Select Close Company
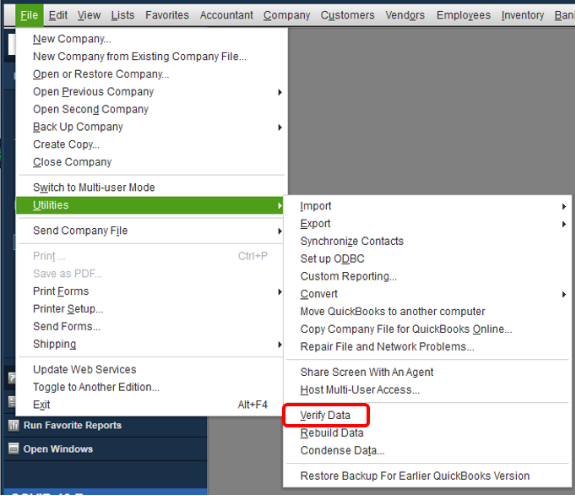Screen dimensions: 575x496 click(x=72, y=162)
